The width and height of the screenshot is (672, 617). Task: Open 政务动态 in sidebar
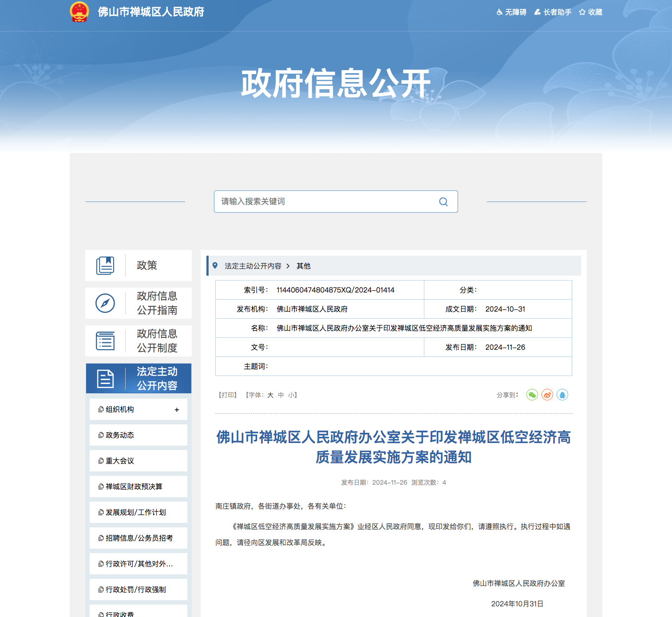coord(120,435)
